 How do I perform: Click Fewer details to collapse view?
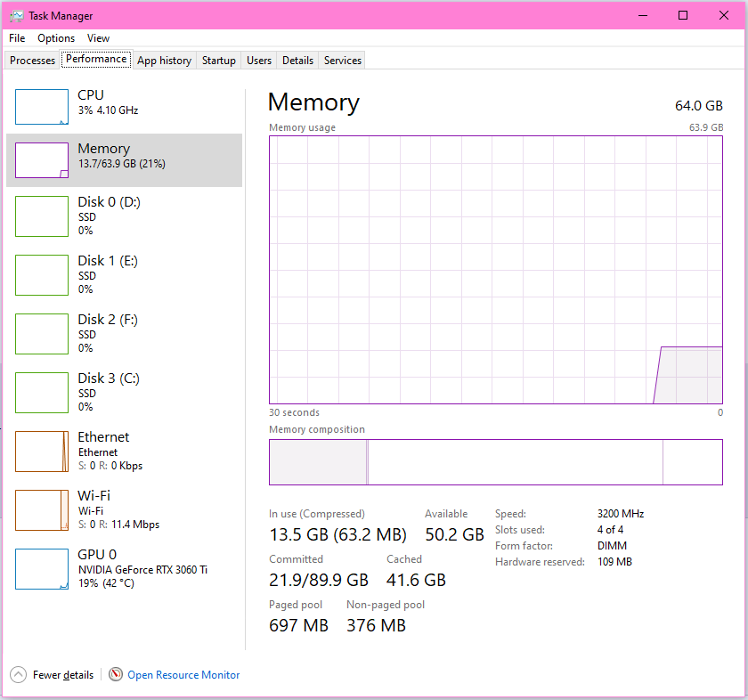coord(63,675)
